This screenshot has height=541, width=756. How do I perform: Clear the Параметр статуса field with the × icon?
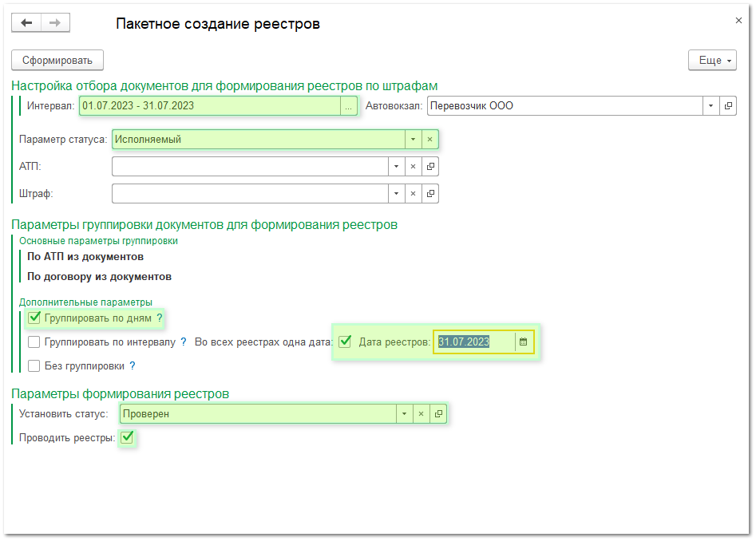(430, 139)
